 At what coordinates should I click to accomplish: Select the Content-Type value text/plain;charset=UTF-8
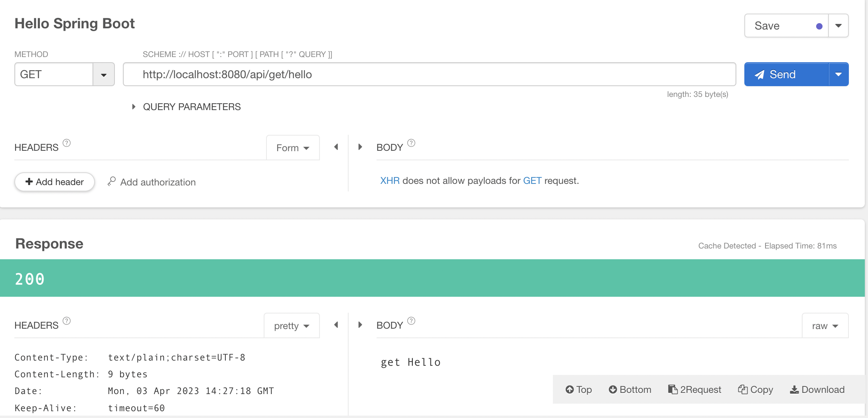177,357
